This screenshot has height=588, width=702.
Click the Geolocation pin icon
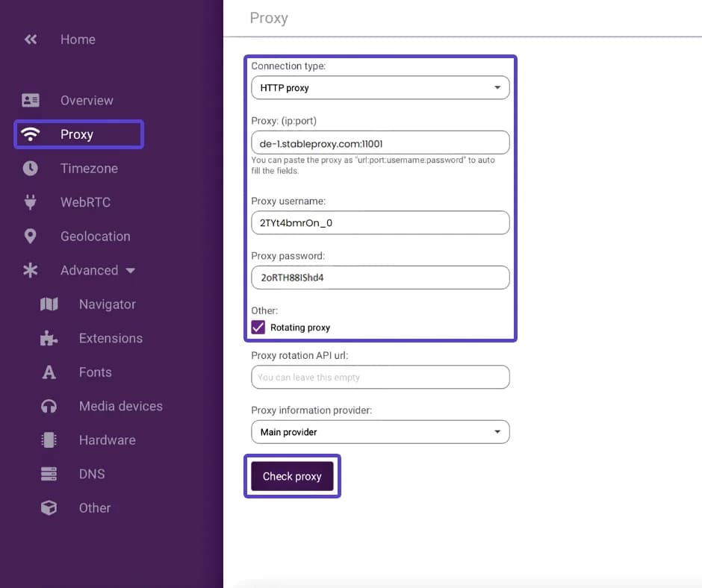31,237
